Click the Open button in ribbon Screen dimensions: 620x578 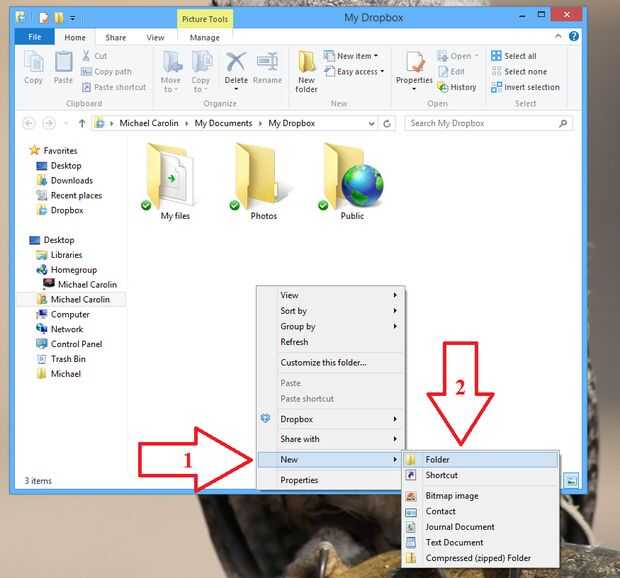[457, 56]
